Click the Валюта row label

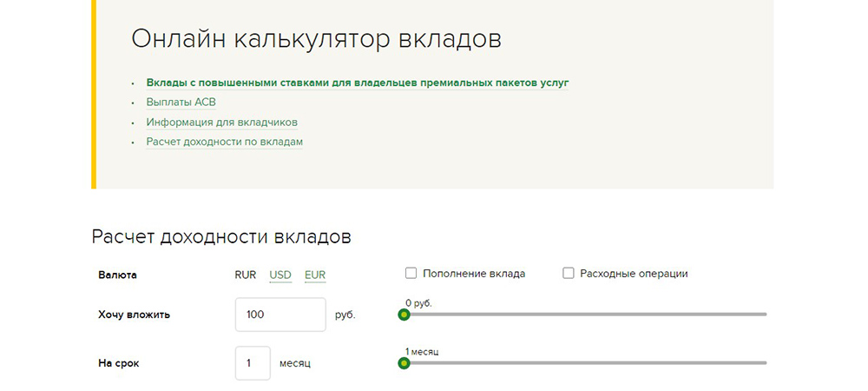118,275
